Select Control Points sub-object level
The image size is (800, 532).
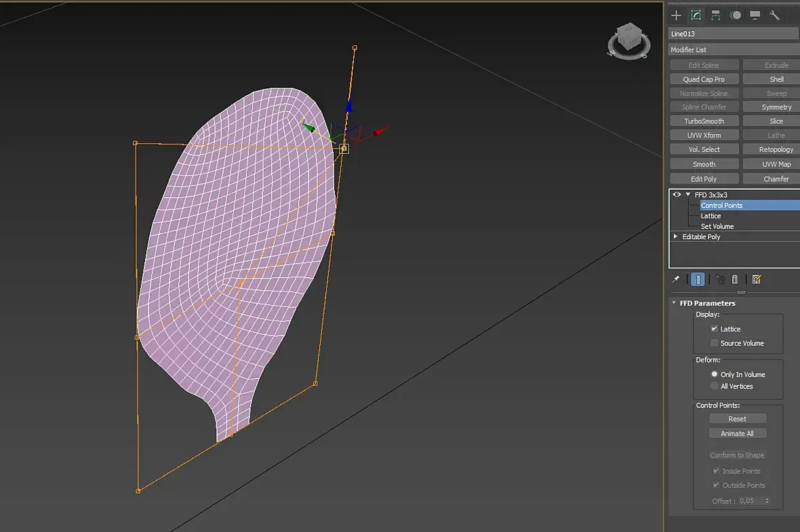tap(721, 205)
